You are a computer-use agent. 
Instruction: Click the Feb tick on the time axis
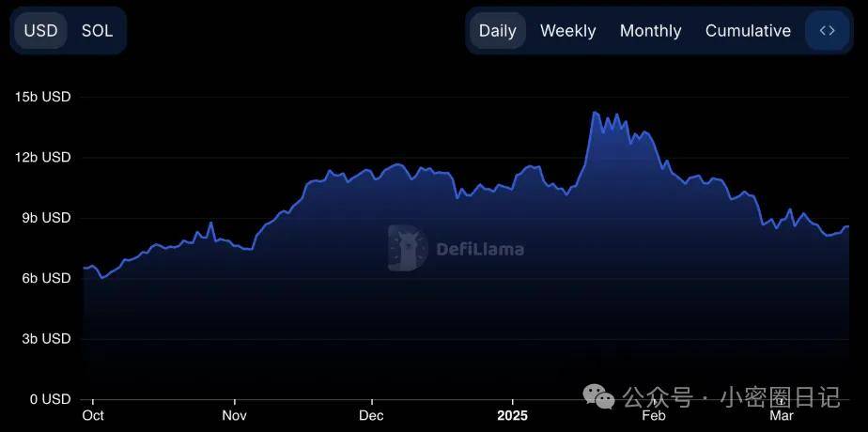(x=653, y=415)
